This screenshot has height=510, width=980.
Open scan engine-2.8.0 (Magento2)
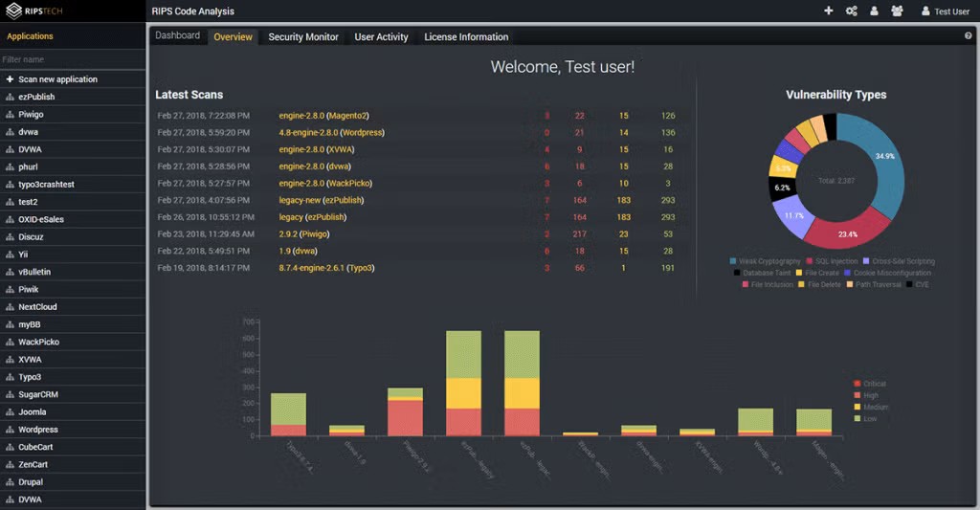(x=323, y=116)
